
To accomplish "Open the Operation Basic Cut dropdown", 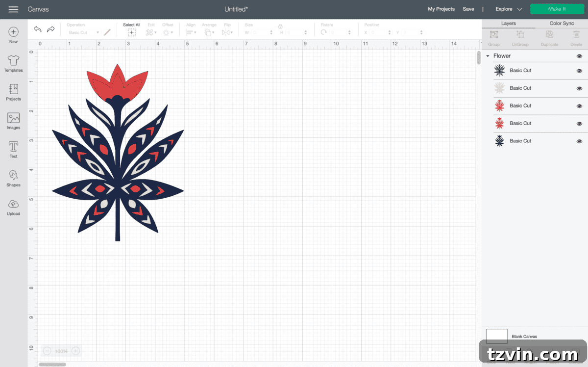I will [83, 32].
